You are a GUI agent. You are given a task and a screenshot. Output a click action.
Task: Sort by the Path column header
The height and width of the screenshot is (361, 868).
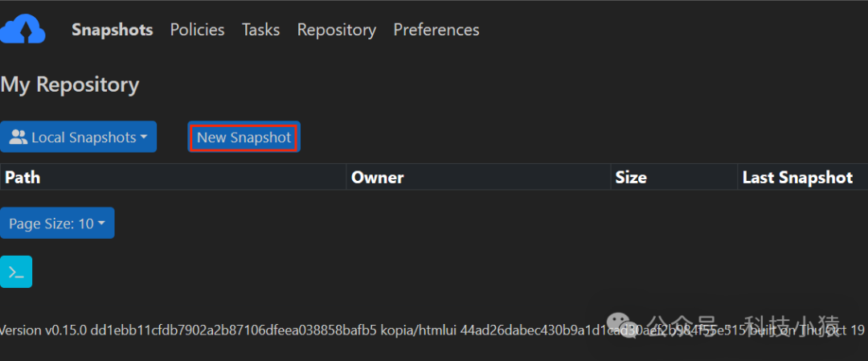23,178
